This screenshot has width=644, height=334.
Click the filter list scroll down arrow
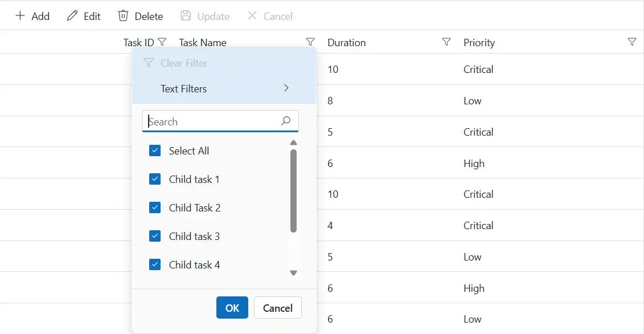(293, 272)
